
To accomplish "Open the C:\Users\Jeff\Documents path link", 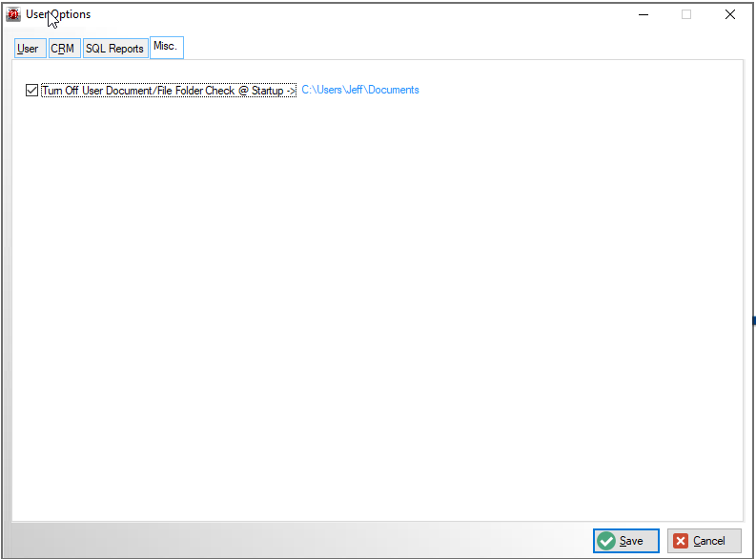I will pyautogui.click(x=360, y=90).
